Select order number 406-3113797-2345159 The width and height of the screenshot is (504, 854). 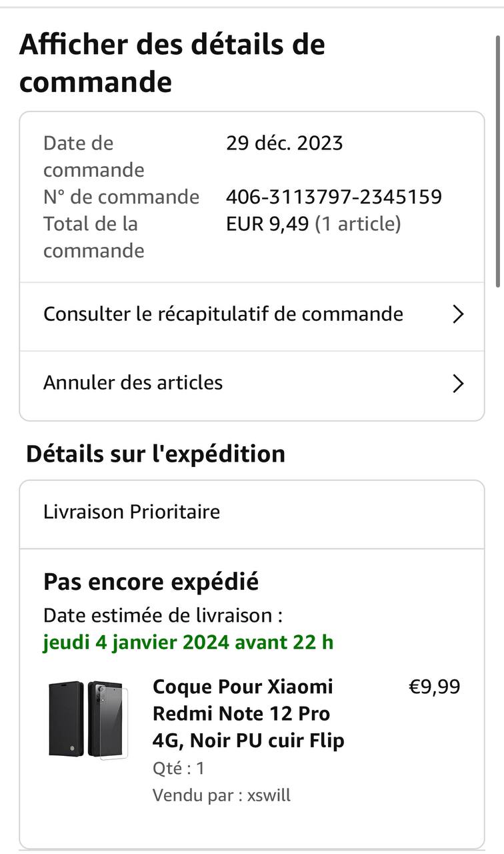click(334, 197)
